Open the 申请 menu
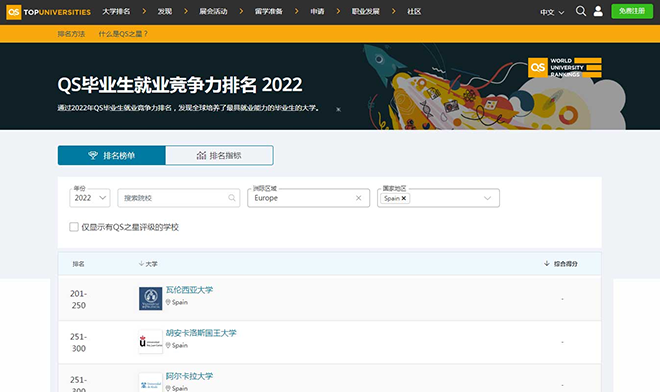Screen dimensions: 660x392 pos(317,11)
